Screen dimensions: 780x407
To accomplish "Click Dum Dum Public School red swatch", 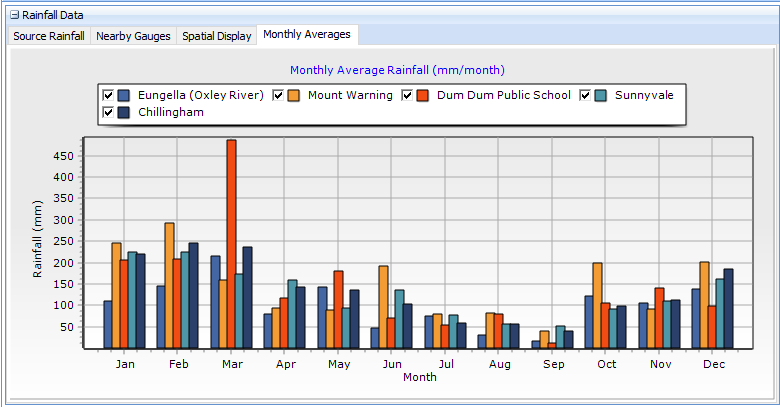I will click(423, 95).
